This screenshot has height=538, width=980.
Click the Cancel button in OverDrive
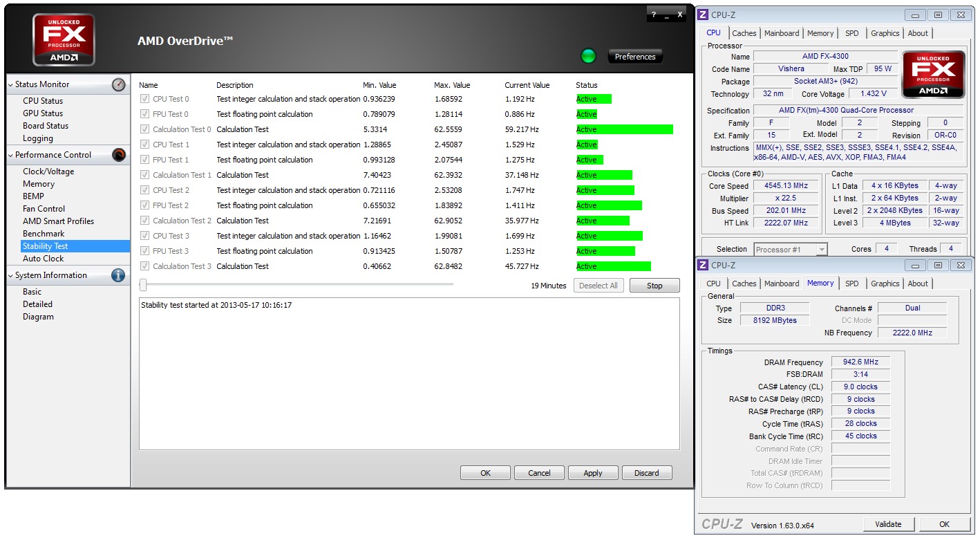(x=539, y=473)
